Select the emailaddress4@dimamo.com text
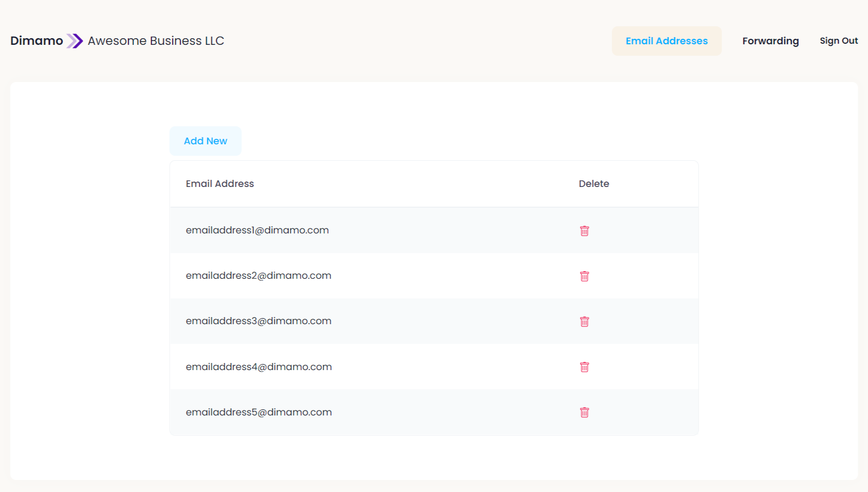 (259, 367)
